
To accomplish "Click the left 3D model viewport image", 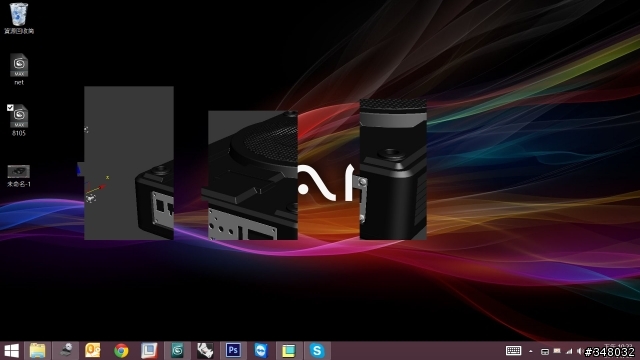I will (129, 163).
